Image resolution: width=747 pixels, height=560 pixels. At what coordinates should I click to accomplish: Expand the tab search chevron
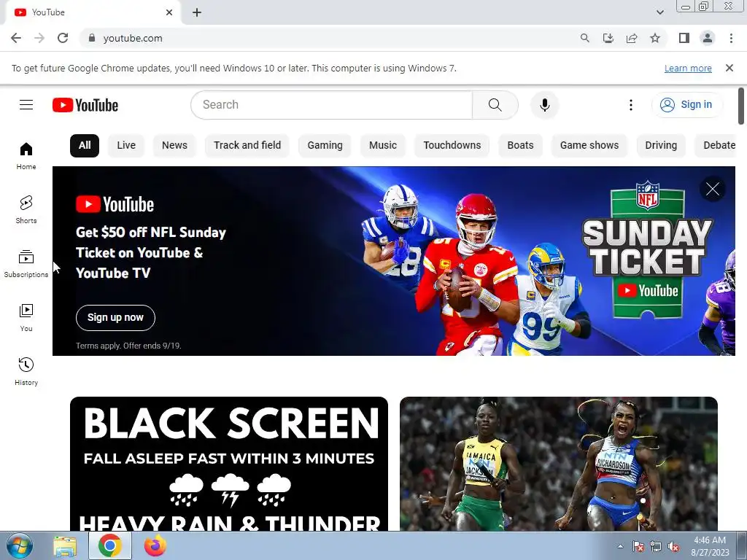click(x=659, y=12)
